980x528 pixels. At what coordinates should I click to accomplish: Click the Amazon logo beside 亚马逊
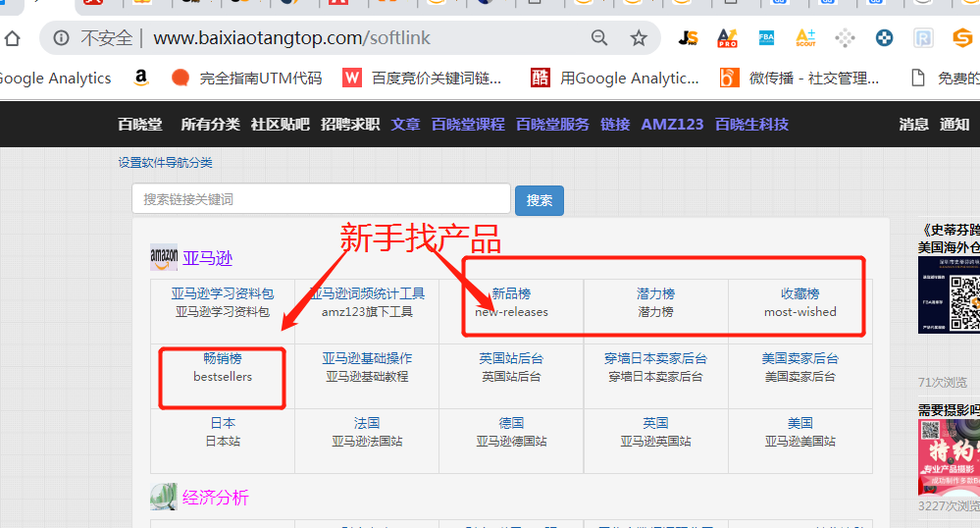[x=164, y=257]
